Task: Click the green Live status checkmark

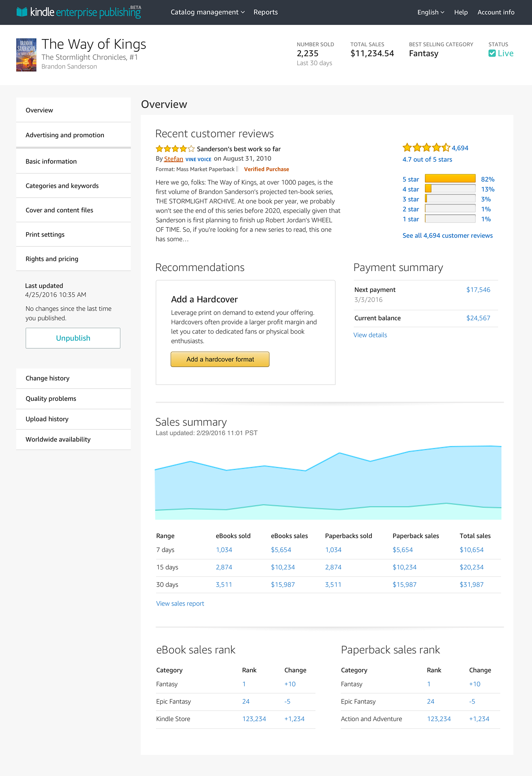Action: pos(492,53)
